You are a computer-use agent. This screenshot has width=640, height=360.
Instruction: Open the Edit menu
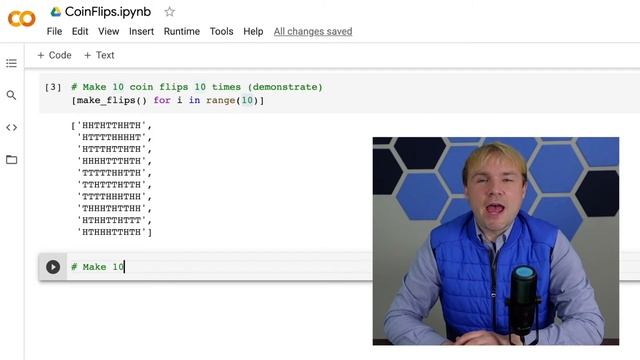pos(80,31)
